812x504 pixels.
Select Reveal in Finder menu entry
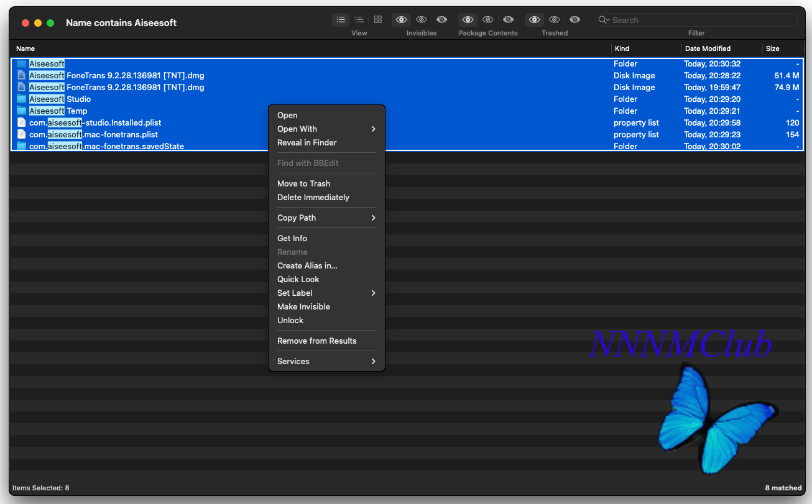307,143
